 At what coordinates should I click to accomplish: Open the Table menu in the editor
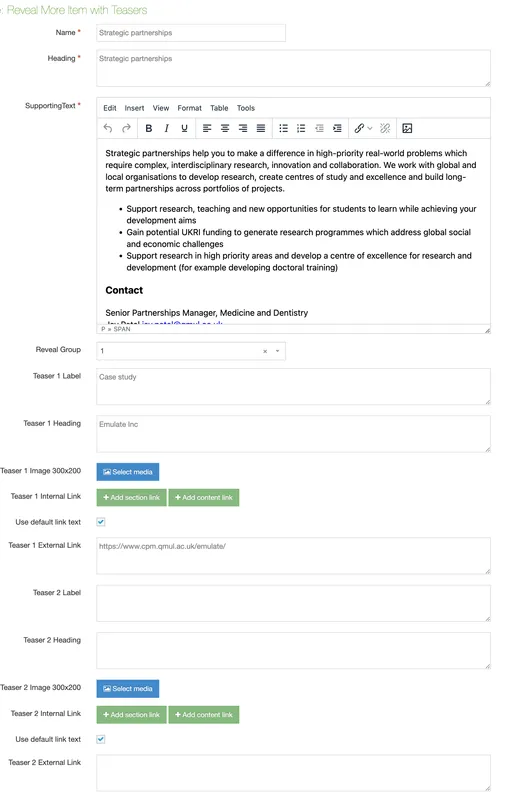point(219,108)
